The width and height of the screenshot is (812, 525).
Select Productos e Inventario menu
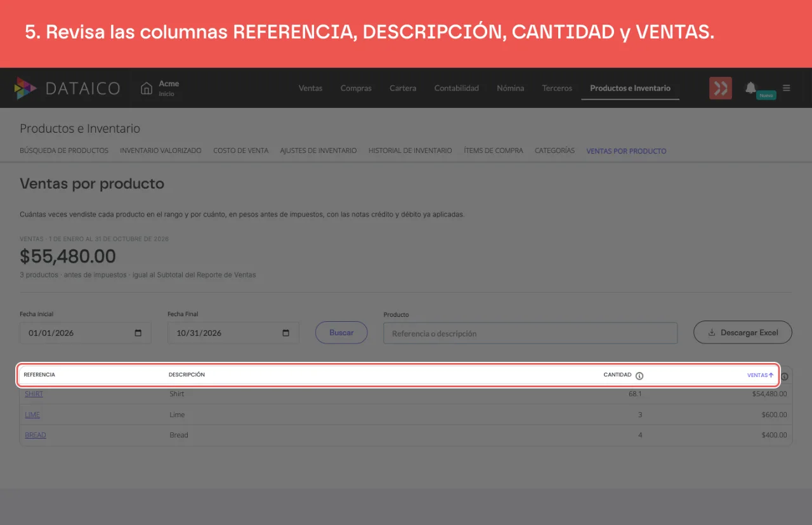tap(630, 88)
